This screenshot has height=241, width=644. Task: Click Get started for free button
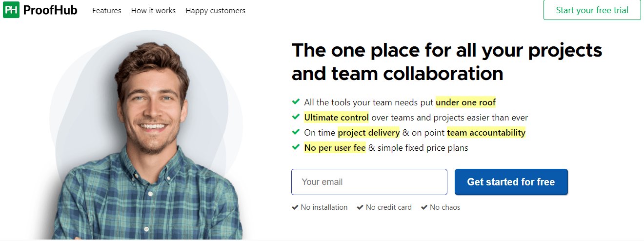[511, 182]
